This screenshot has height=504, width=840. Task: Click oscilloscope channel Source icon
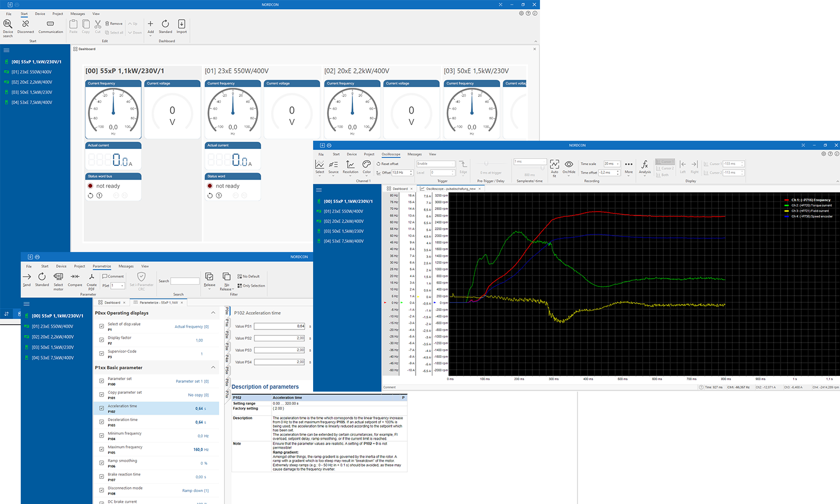(333, 164)
